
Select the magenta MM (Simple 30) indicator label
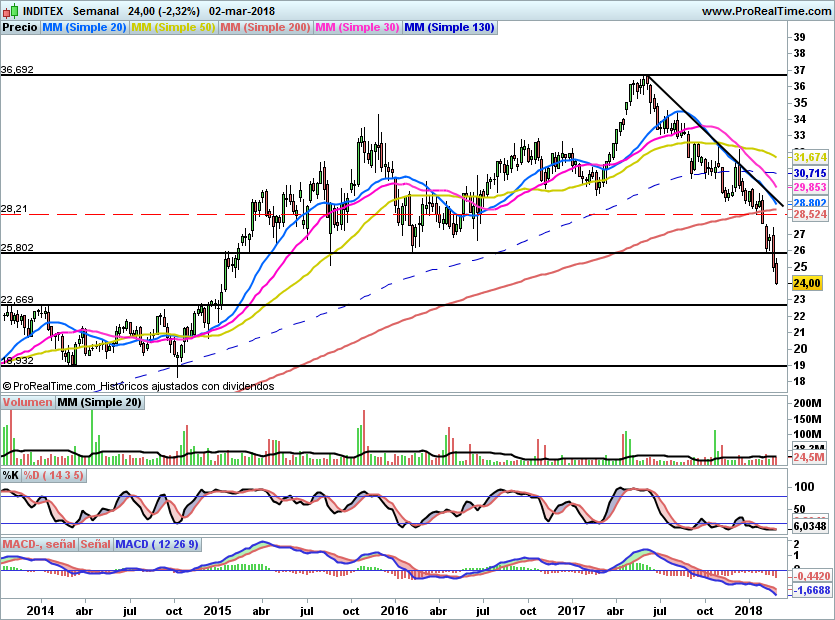tap(357, 28)
